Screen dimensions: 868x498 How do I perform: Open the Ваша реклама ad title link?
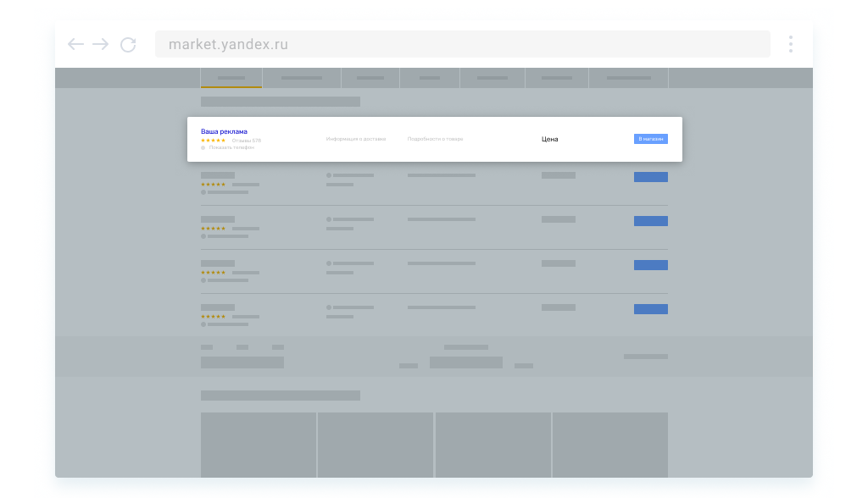pos(224,131)
